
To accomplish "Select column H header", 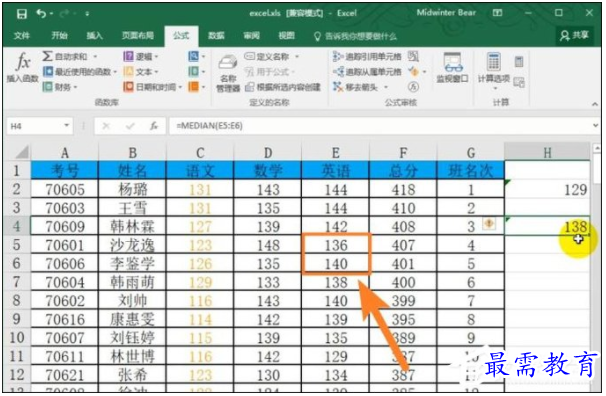I will pos(547,153).
